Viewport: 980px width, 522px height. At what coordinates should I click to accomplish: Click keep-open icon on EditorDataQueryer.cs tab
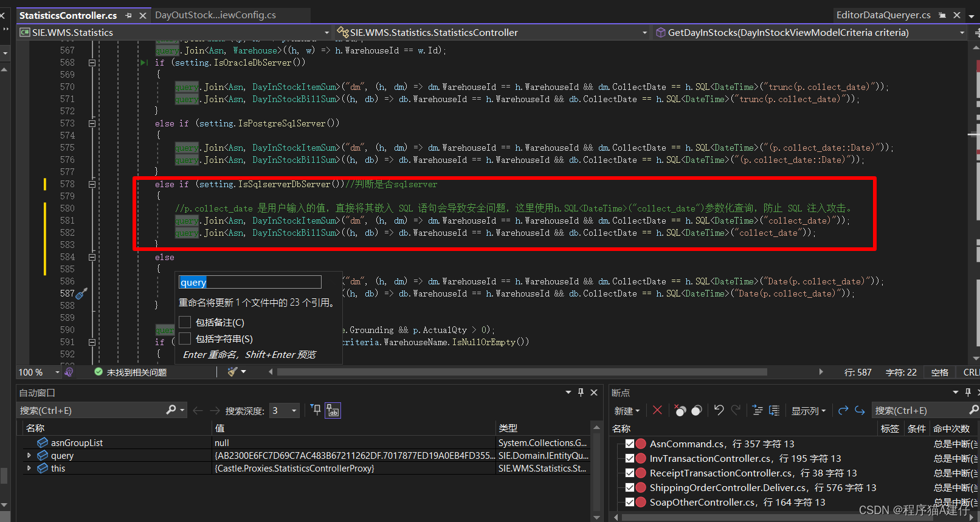coord(942,15)
